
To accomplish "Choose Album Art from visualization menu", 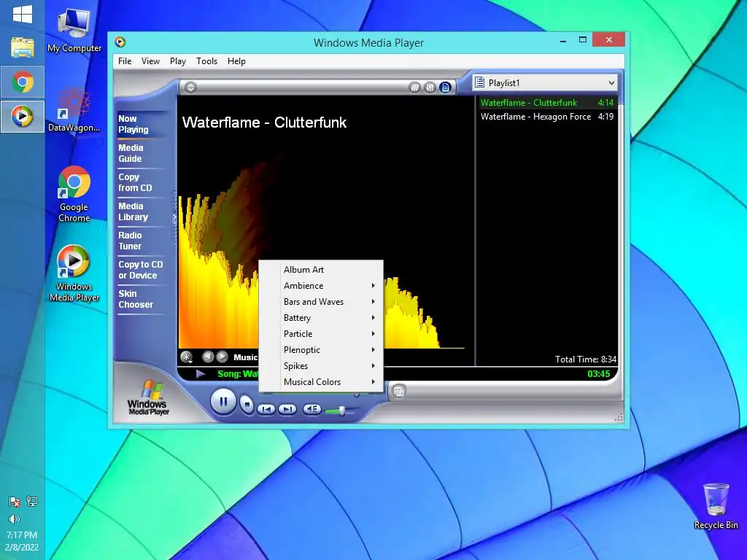I will point(321,270).
